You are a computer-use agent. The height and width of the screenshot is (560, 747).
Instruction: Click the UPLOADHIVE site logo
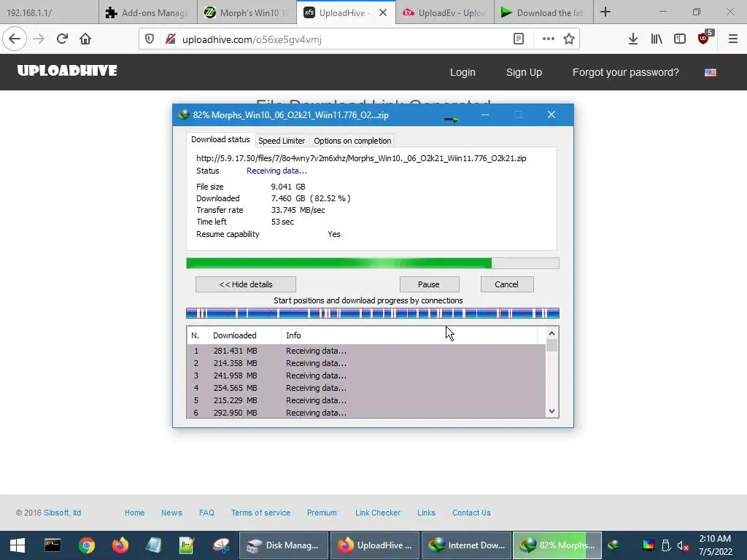point(67,71)
